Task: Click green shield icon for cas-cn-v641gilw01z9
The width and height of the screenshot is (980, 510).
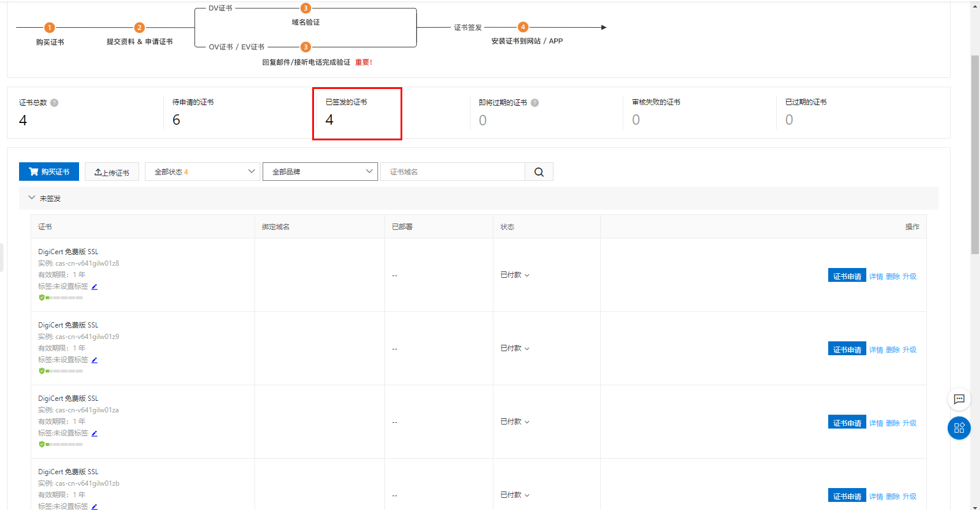Action: 42,371
